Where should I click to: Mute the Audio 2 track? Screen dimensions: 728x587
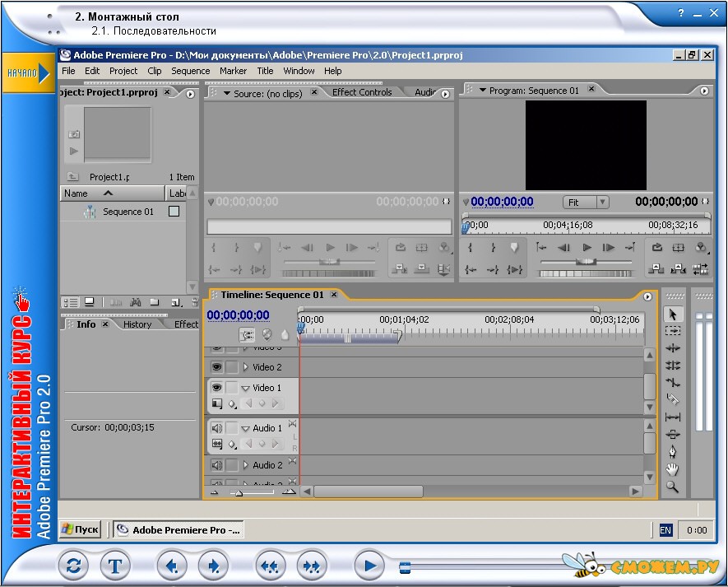[216, 465]
